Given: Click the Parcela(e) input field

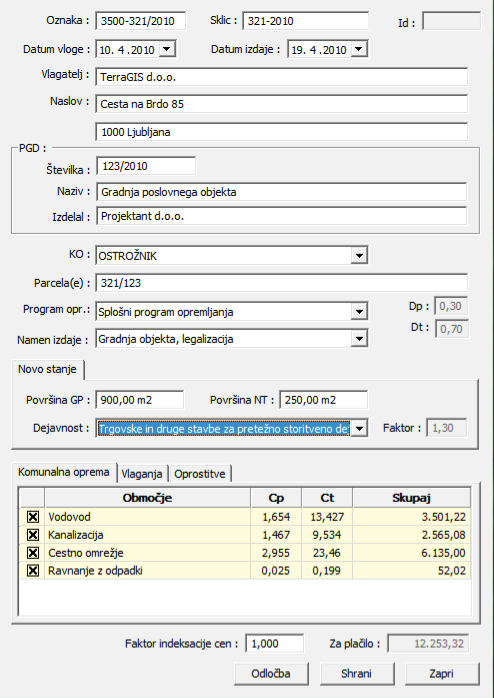Looking at the screenshot, I should [x=282, y=283].
